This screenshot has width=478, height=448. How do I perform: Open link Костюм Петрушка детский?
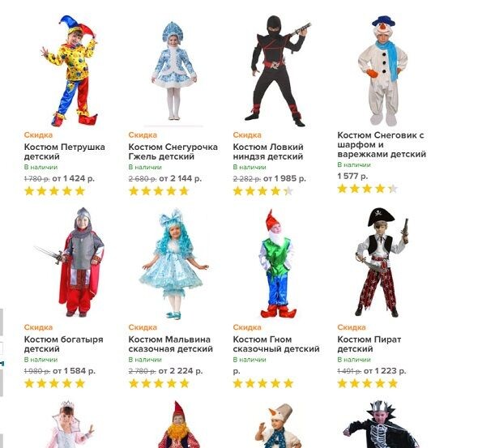(64, 151)
